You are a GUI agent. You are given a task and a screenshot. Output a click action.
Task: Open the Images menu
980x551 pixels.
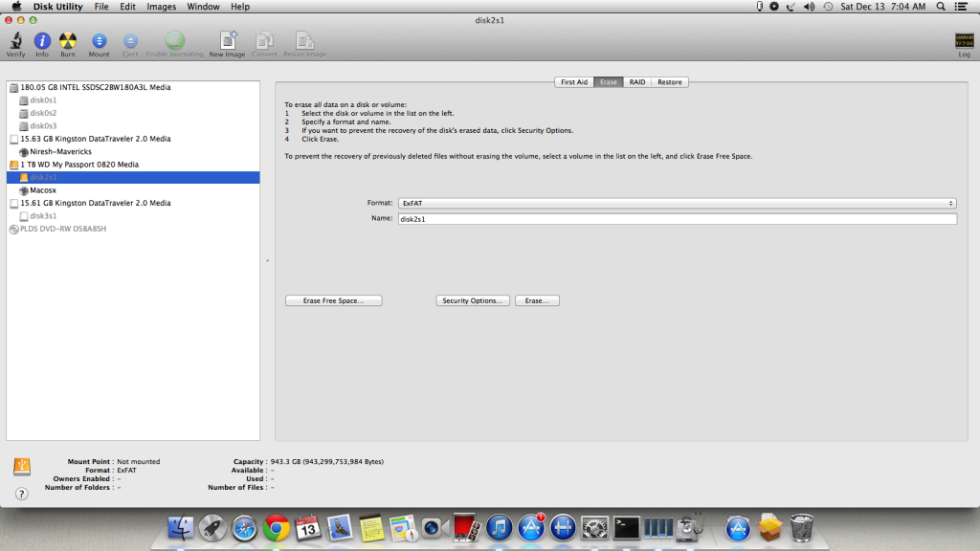(x=161, y=7)
